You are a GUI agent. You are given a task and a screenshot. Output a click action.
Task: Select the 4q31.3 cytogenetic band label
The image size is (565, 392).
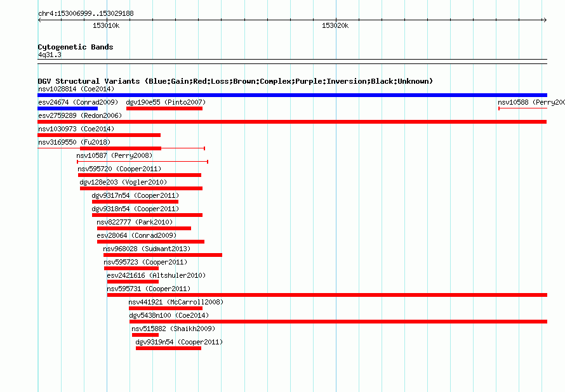tap(50, 55)
